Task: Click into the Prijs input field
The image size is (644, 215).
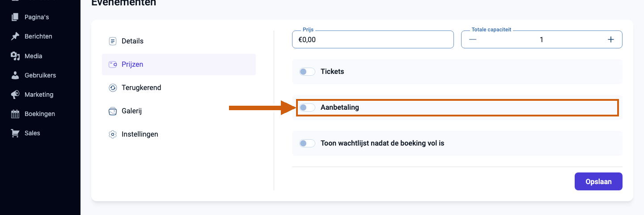Action: coord(373,39)
